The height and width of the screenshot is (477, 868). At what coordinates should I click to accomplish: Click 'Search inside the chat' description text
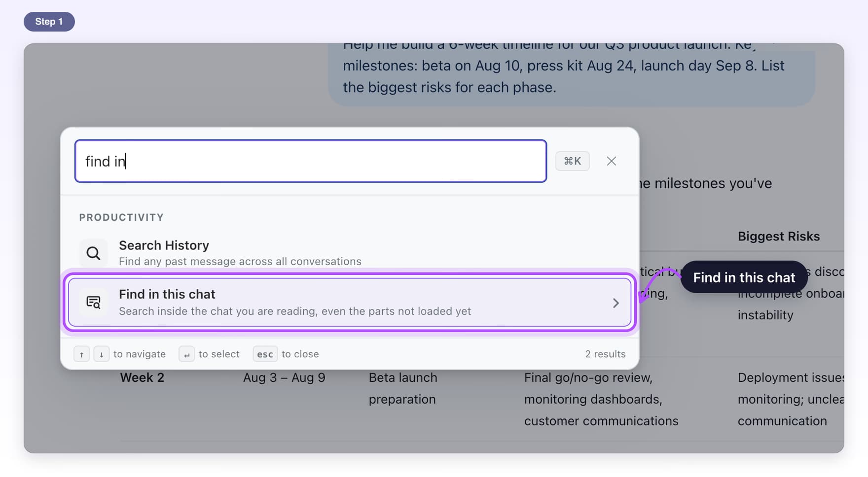pyautogui.click(x=295, y=311)
